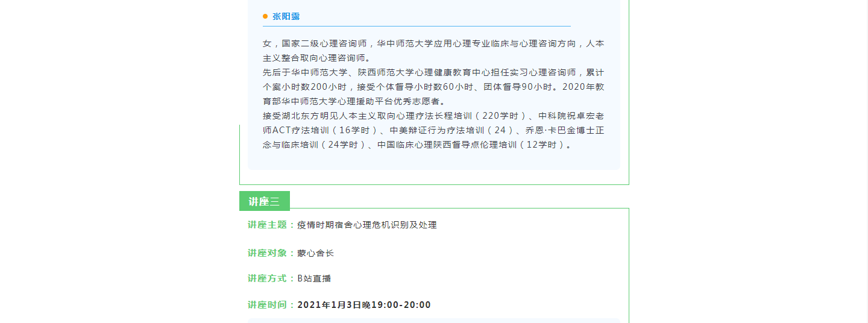Select the 讲座三 green heading label

click(265, 201)
